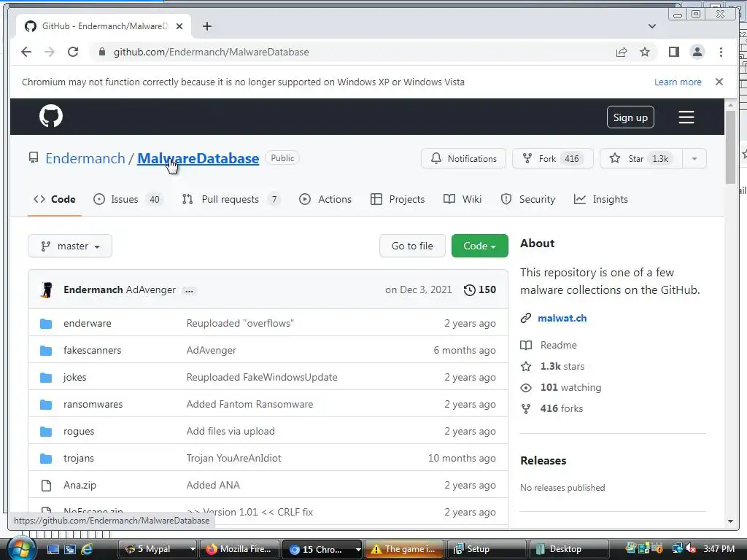
Task: Open the 'The game i...' warning taskbar button
Action: [404, 549]
